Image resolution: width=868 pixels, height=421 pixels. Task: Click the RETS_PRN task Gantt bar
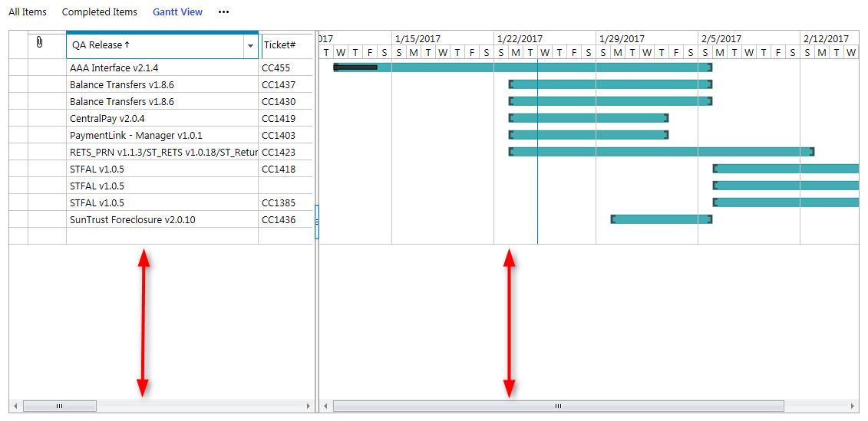[x=660, y=152]
